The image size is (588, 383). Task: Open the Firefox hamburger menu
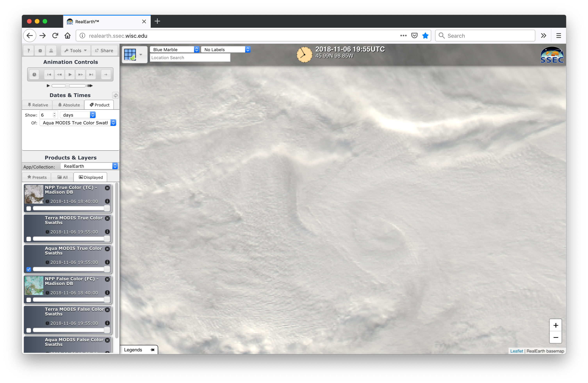(x=559, y=36)
